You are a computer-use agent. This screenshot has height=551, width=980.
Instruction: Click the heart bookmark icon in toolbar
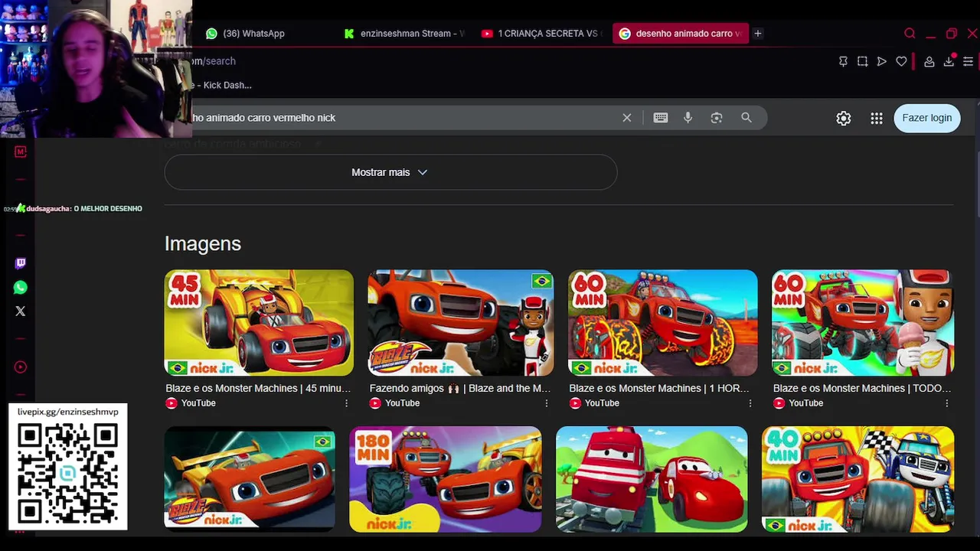[902, 61]
